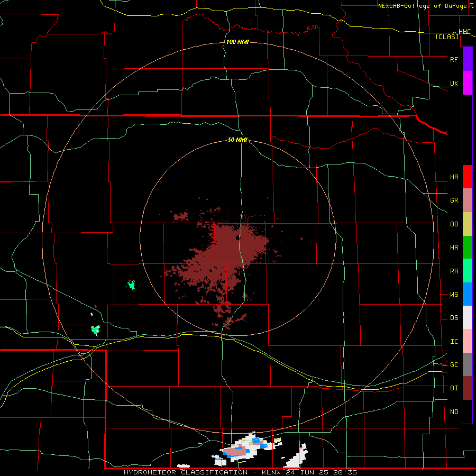
Task: Select the white DS legend swatch
Action: tap(467, 317)
